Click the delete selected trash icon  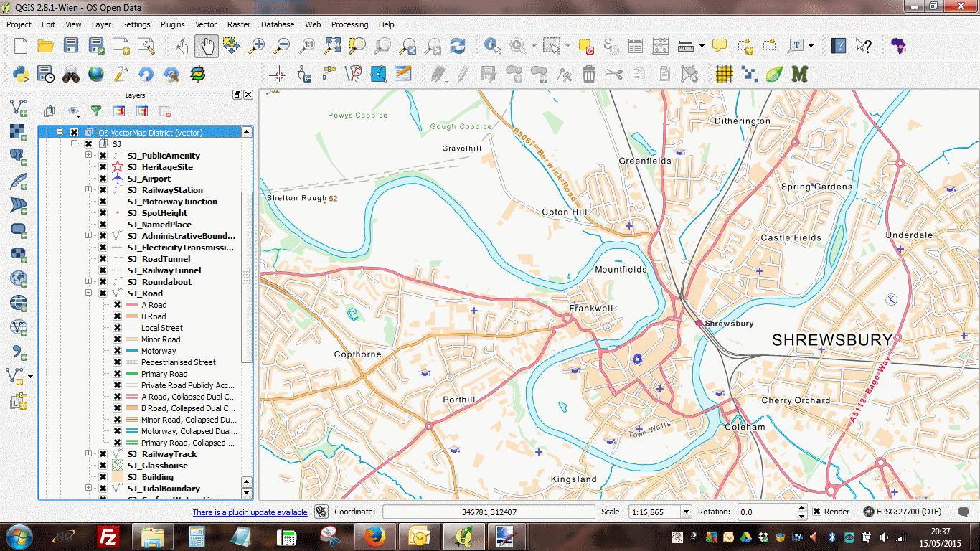588,73
